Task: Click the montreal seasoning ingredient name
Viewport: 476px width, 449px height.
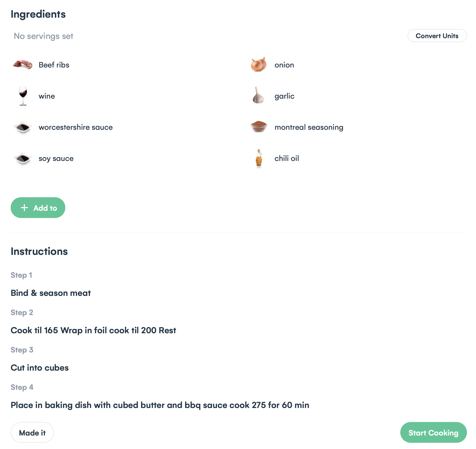Action: pyautogui.click(x=309, y=127)
